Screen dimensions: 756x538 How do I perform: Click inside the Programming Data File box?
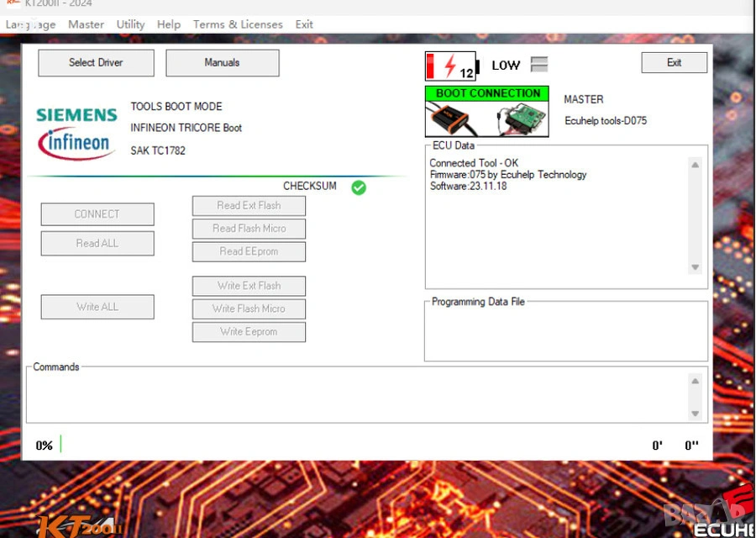[565, 335]
